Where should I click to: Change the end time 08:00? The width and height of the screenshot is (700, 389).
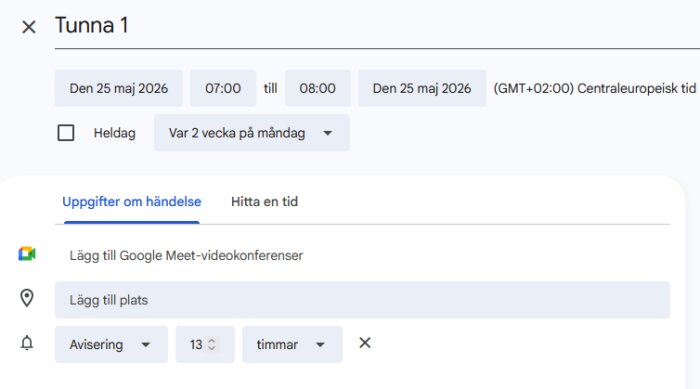click(317, 88)
